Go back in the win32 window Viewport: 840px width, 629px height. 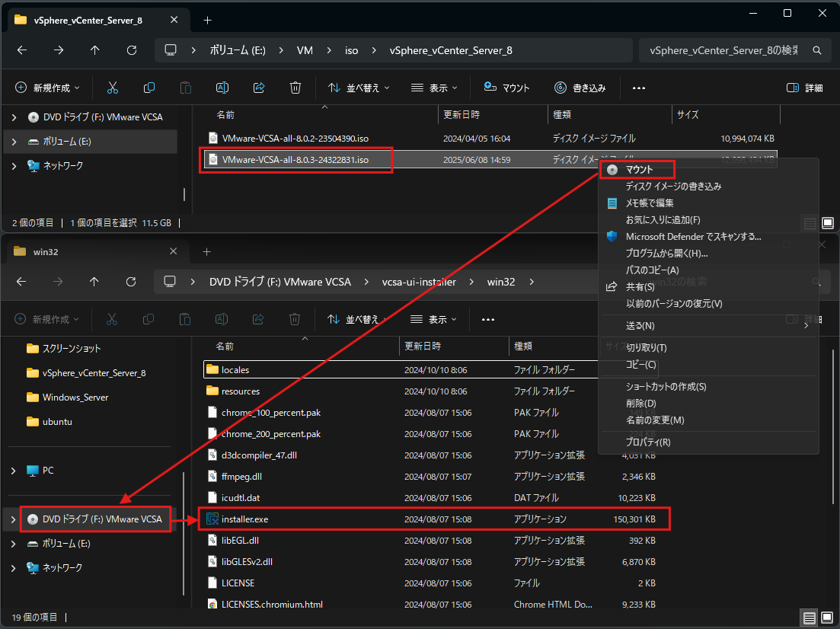(21, 282)
